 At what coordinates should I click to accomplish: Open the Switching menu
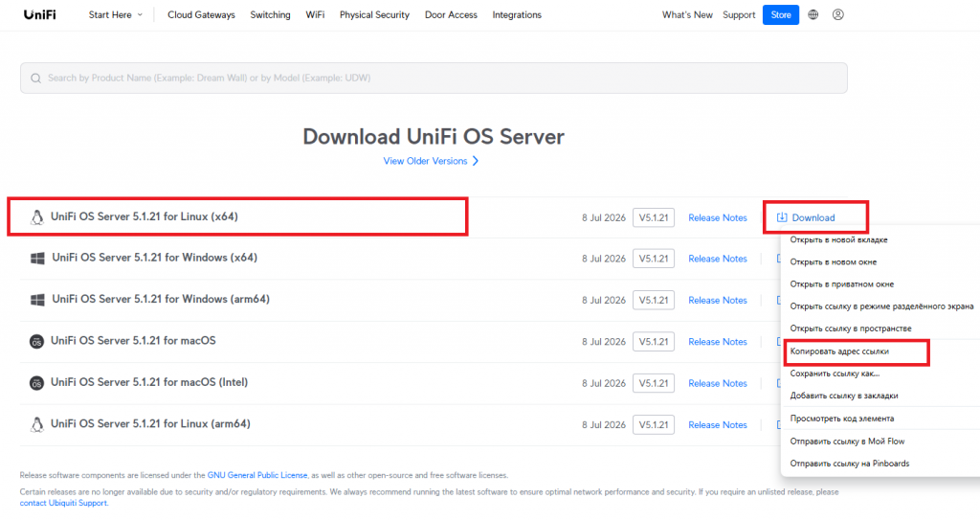click(270, 14)
